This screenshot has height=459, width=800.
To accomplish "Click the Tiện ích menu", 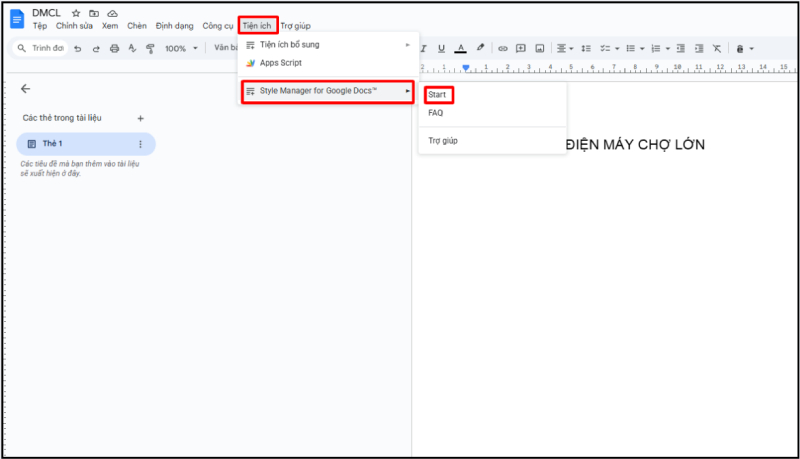I will point(257,26).
